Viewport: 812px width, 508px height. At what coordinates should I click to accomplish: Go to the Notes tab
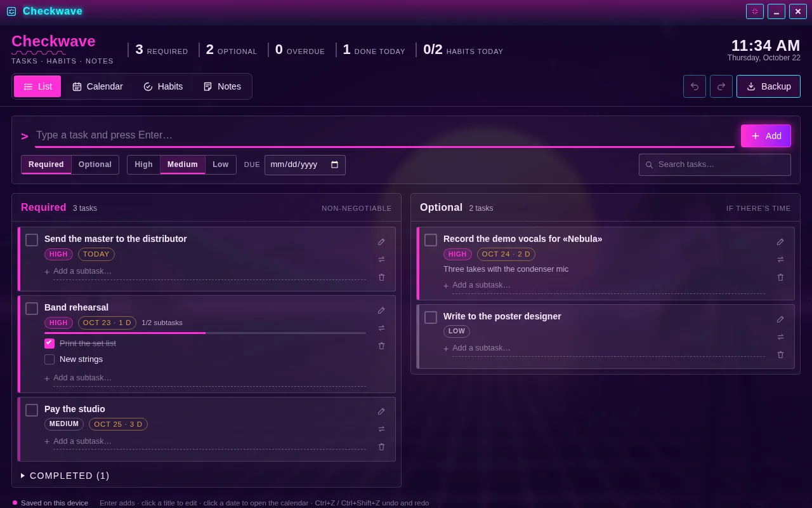pos(222,86)
